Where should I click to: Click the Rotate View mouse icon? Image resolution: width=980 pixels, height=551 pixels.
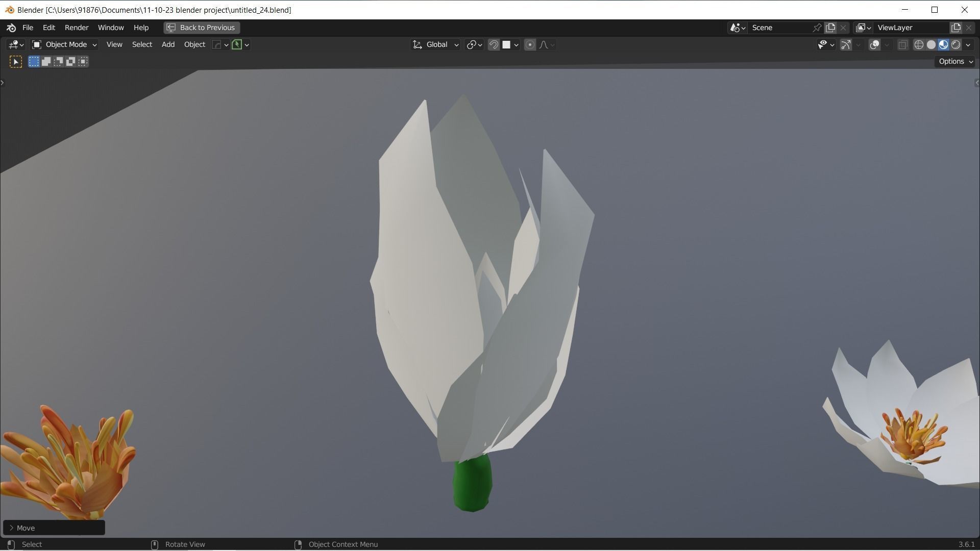(155, 544)
